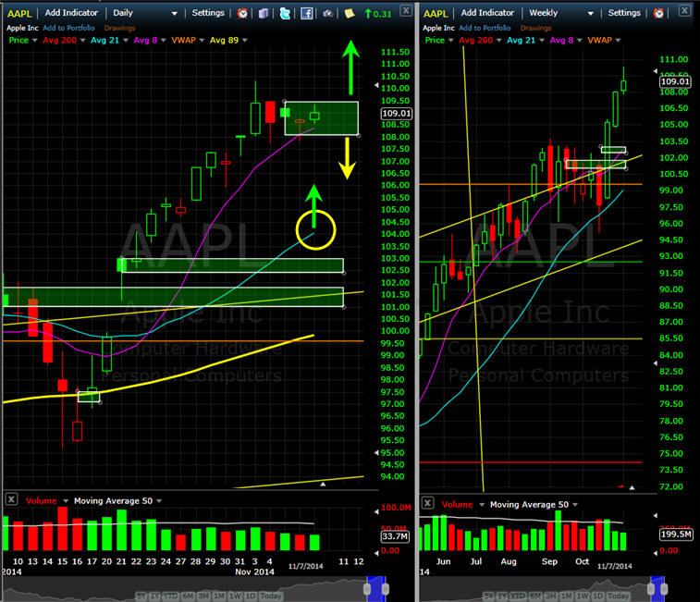The width and height of the screenshot is (700, 602).
Task: Click 109.01 price label on Daily axis
Action: click(x=396, y=114)
